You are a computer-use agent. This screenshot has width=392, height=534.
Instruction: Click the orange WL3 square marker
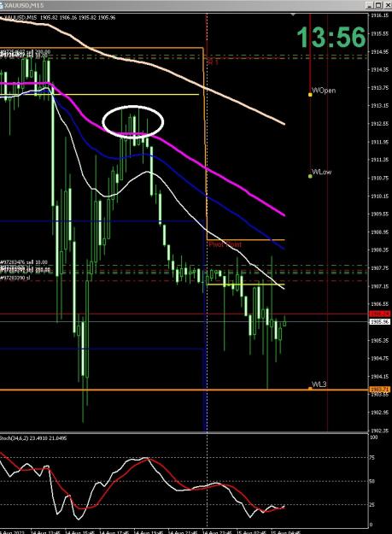pyautogui.click(x=310, y=388)
